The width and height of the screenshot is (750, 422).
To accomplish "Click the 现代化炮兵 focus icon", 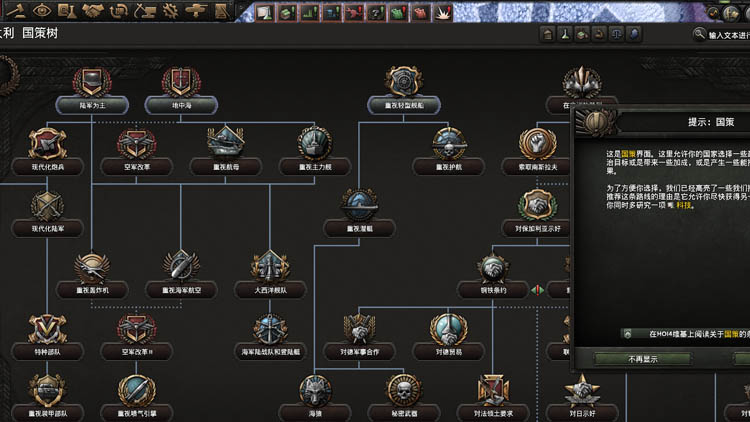I will tap(47, 146).
